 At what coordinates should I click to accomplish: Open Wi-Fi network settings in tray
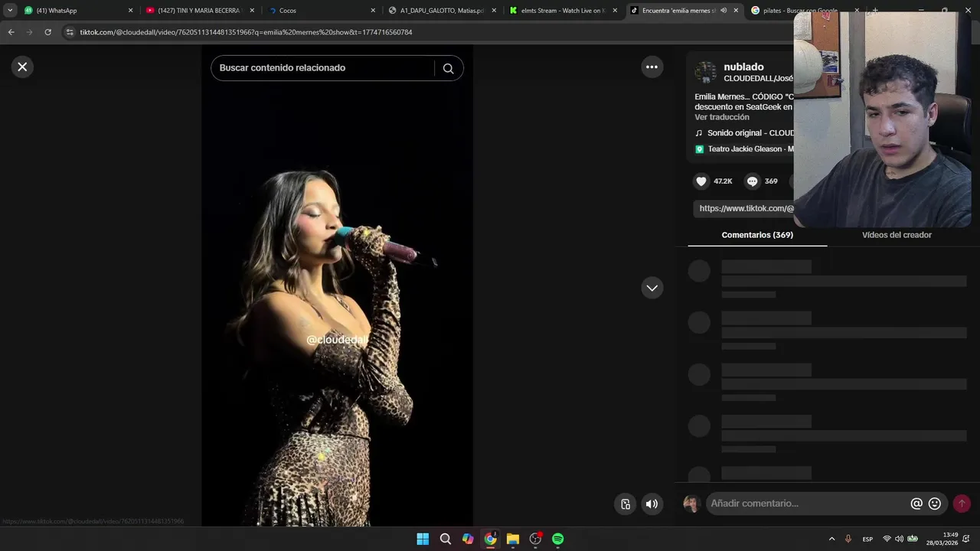click(887, 539)
